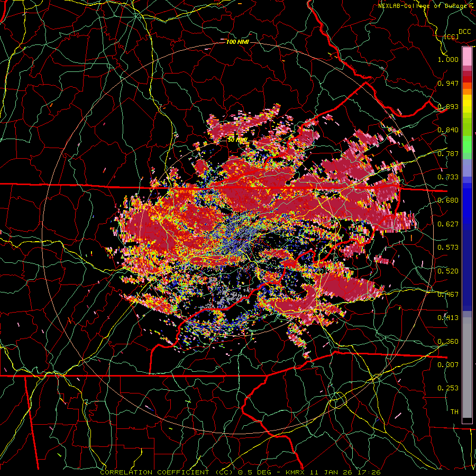
Task: Click the gray lower segment of color bar
Action: (467, 368)
